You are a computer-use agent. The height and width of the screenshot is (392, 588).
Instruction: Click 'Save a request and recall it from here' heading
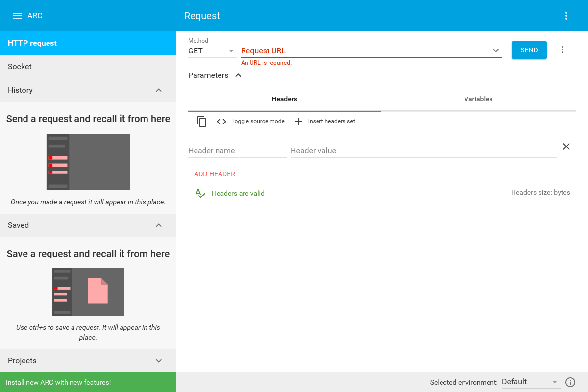tap(88, 254)
